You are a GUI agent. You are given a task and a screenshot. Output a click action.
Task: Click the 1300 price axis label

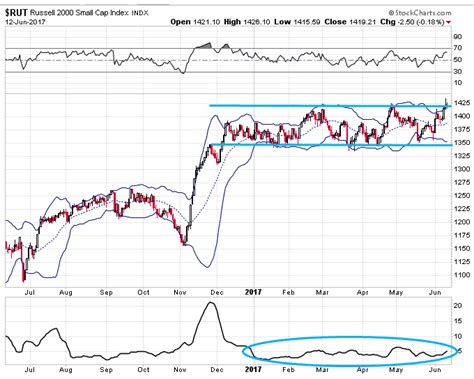point(462,169)
